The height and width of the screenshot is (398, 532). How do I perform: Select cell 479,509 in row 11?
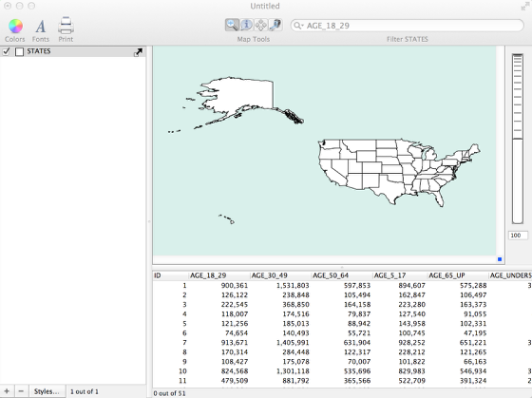[235, 381]
